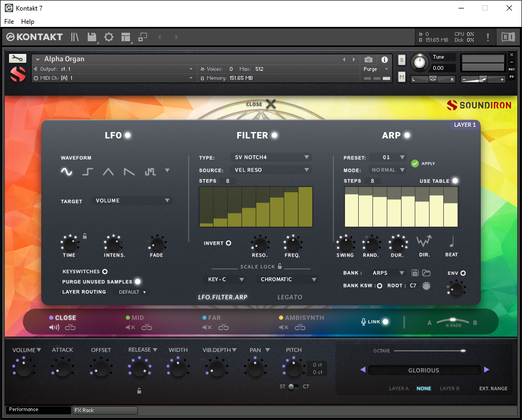522x420 pixels.
Task: Open arp bank folder icon
Action: (426, 273)
